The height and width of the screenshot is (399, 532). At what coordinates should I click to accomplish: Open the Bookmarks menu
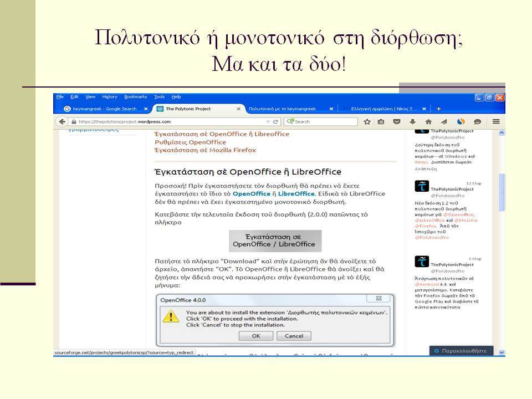coord(135,96)
